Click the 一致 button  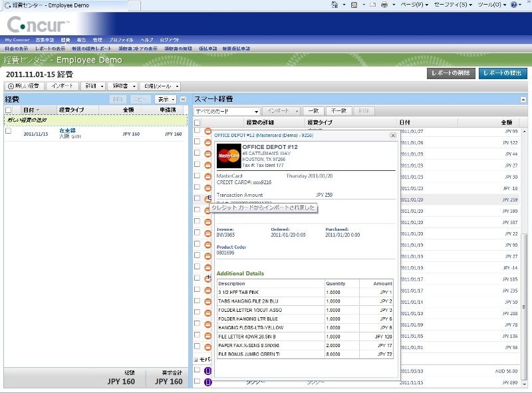(313, 110)
